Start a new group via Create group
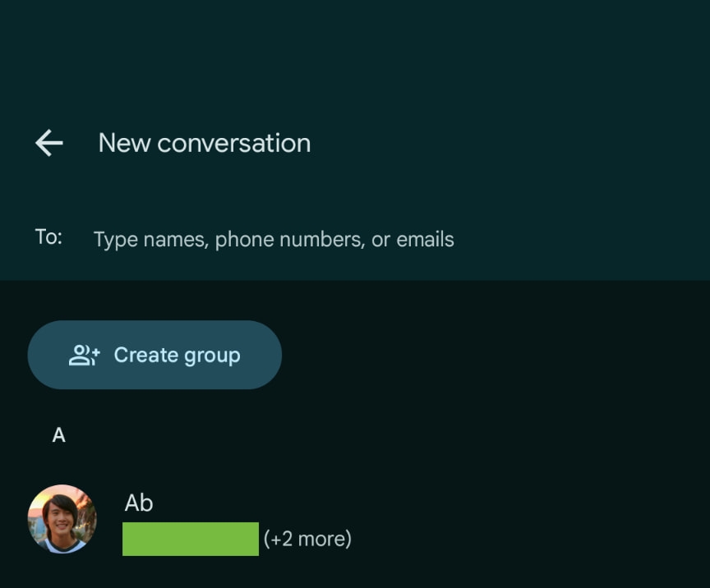 coord(154,355)
